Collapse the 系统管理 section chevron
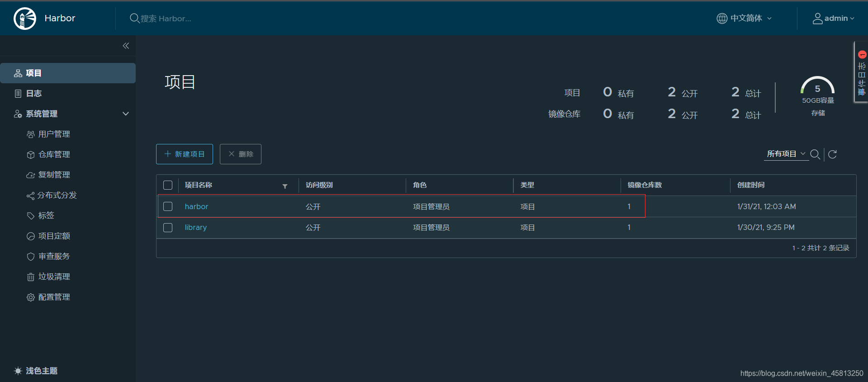This screenshot has width=868, height=382. click(x=126, y=114)
